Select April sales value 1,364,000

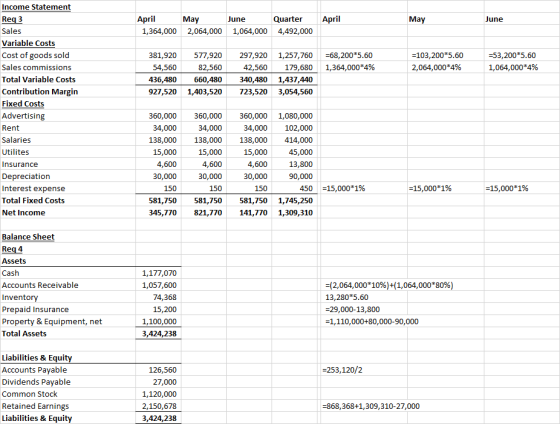[159, 31]
